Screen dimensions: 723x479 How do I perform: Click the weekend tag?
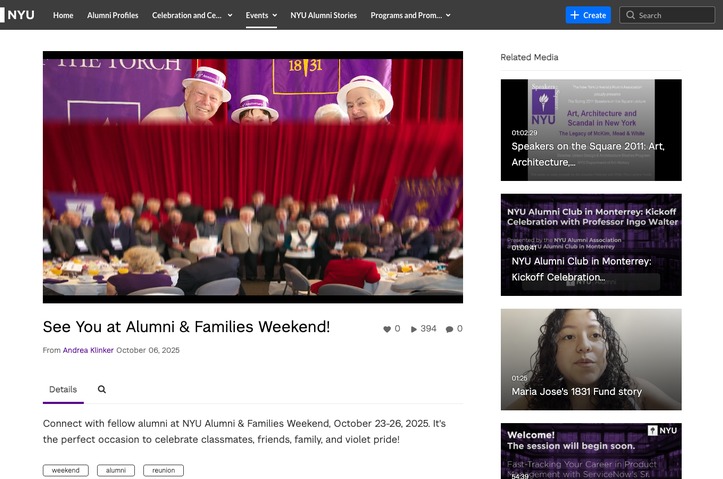point(65,470)
